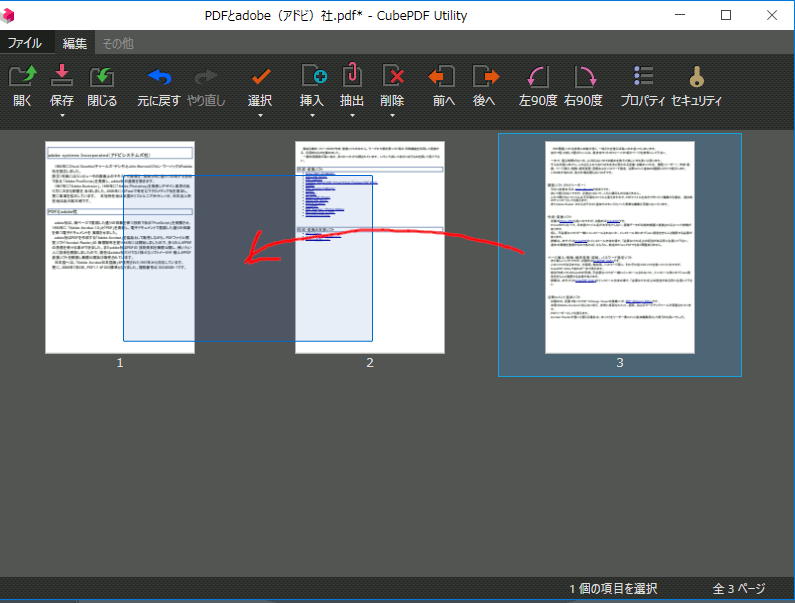The image size is (795, 603).
Task: Rotate page with 右90度 icon
Action: [583, 78]
